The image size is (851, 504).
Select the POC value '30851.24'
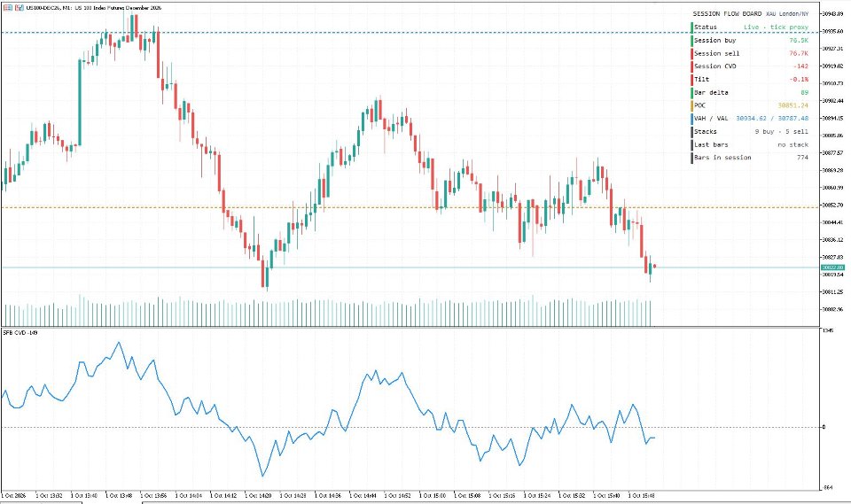pos(792,105)
